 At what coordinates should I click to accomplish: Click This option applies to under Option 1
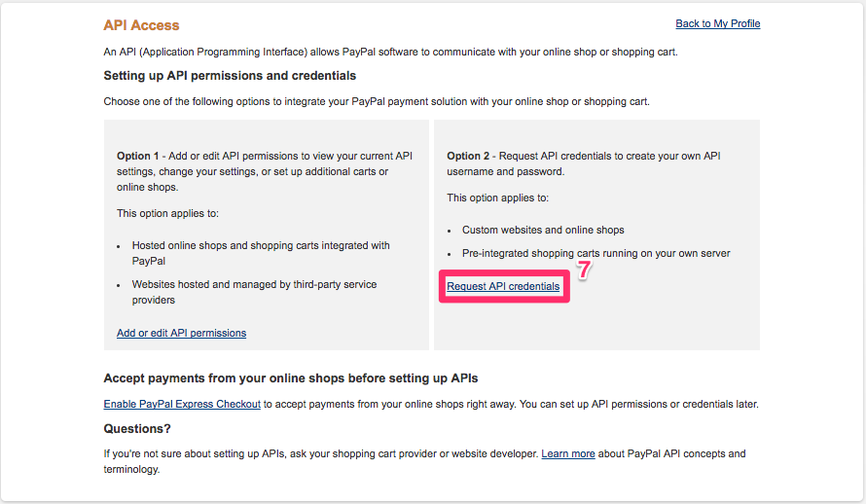(167, 213)
